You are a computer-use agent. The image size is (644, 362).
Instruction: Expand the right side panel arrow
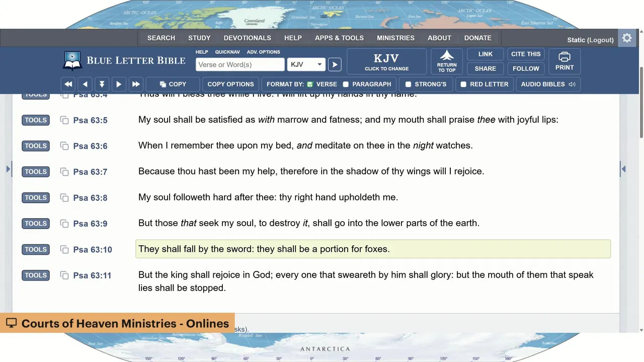(623, 169)
